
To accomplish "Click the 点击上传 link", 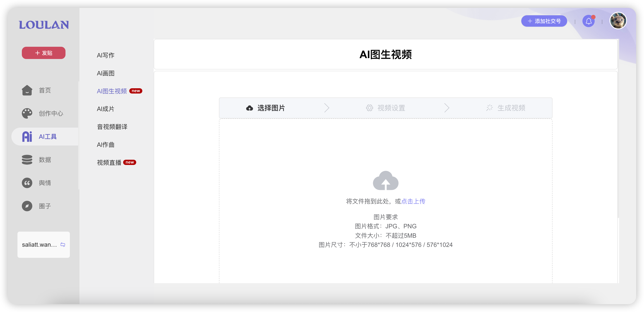I will pos(413,201).
